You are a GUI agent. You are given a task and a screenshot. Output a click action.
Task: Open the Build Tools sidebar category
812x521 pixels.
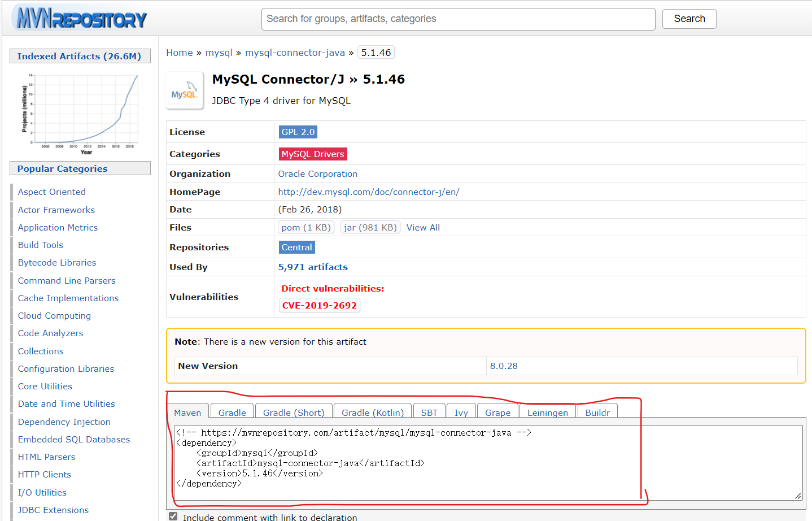(40, 245)
